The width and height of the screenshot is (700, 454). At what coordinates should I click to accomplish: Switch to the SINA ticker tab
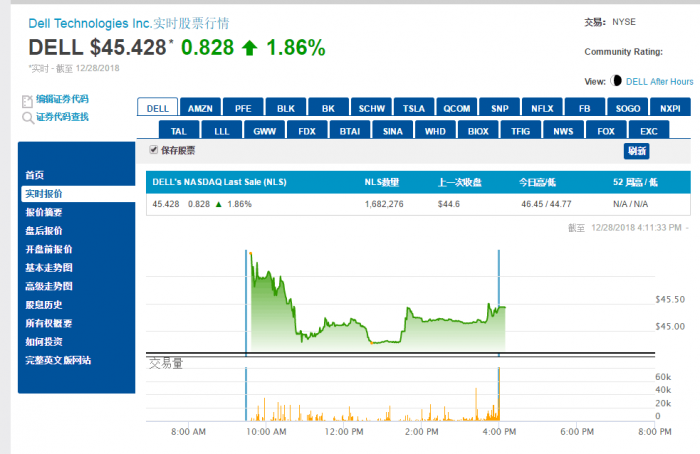click(x=393, y=131)
